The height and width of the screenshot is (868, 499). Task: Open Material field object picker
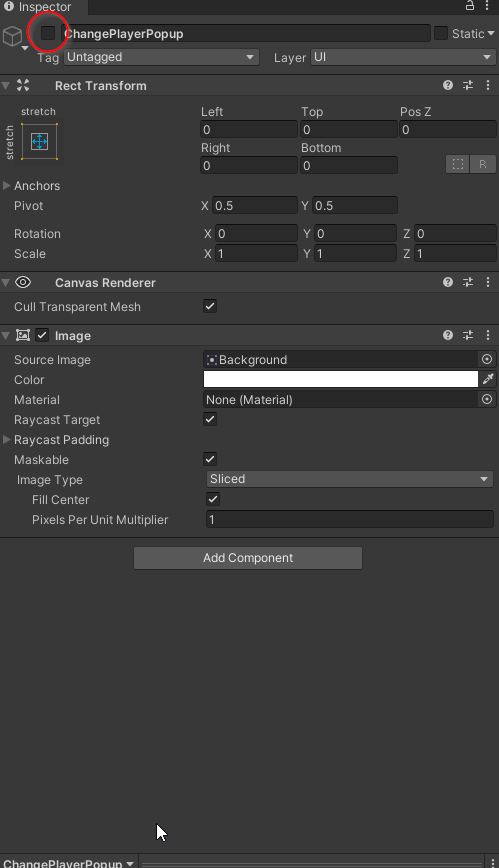(487, 399)
